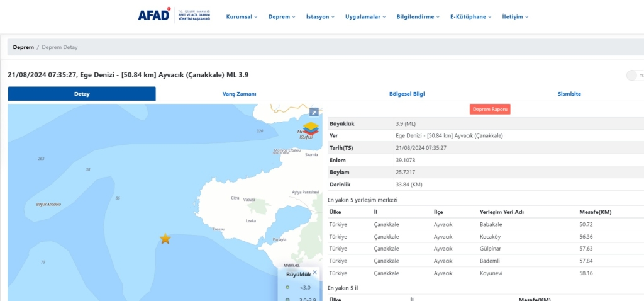
Task: Open the Deprem dropdown menu
Action: [282, 17]
